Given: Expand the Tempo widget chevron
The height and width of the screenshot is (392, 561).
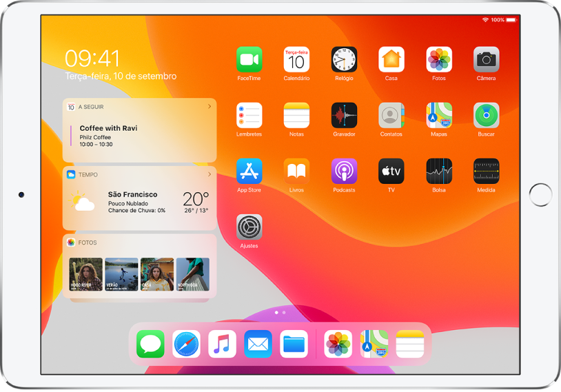Looking at the screenshot, I should (210, 174).
